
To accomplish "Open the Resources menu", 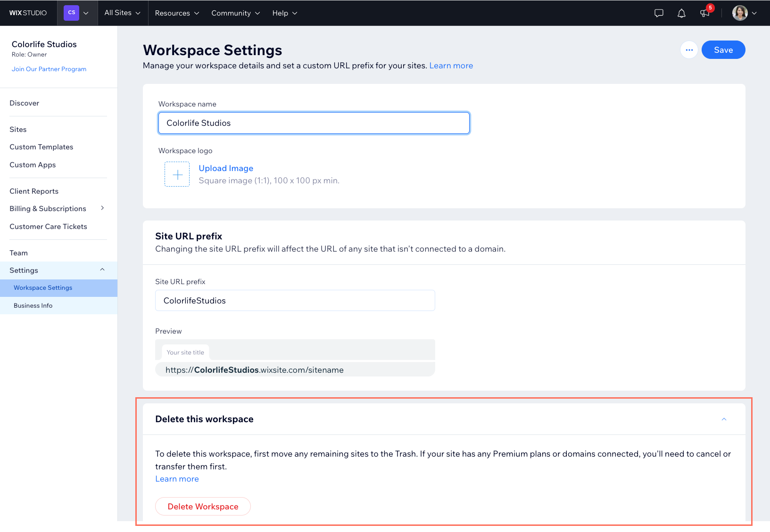I will click(177, 13).
